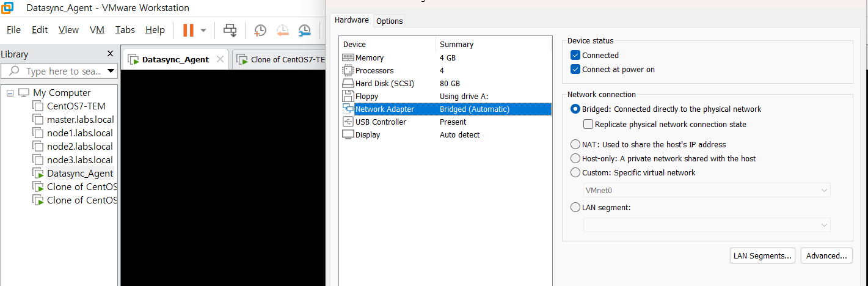Close the Library panel with its X
Screen dimensions: 868x286
110,54
